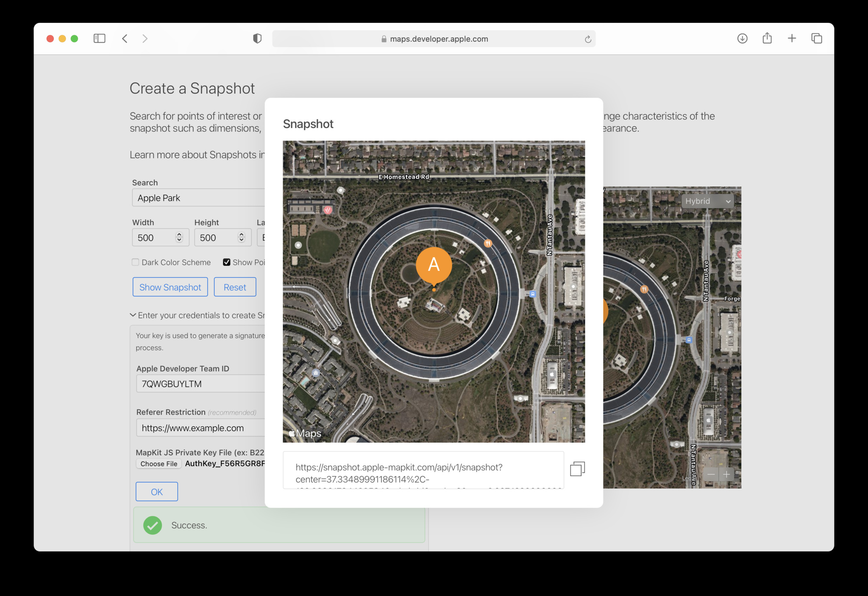Screen dimensions: 868x596
Task: Open a new tab with the plus icon
Action: (792, 39)
